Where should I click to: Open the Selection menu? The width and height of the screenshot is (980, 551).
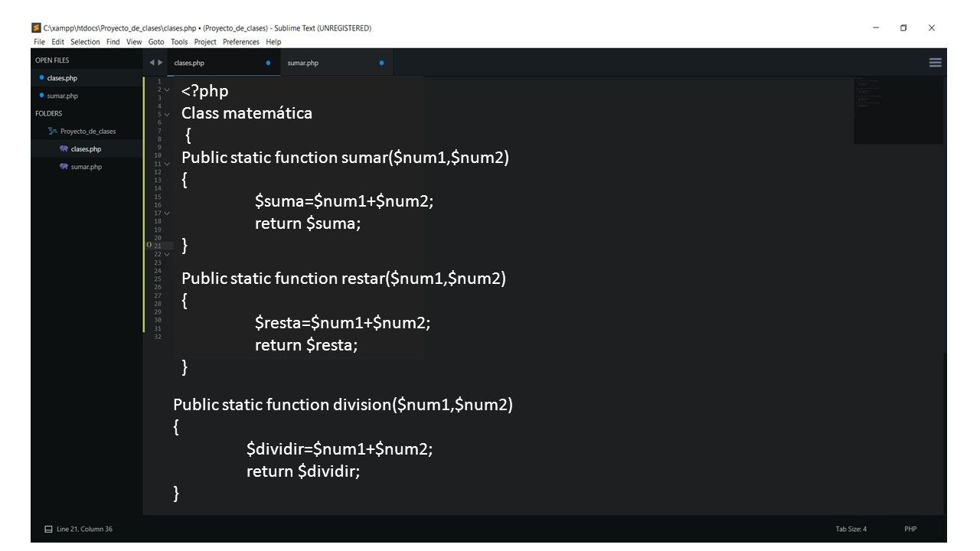pos(85,42)
